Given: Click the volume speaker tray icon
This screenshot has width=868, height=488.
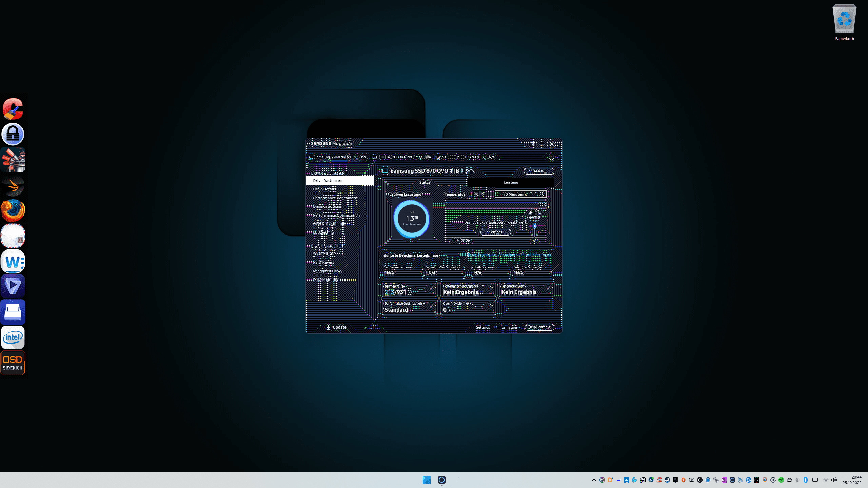Looking at the screenshot, I should tap(834, 480).
